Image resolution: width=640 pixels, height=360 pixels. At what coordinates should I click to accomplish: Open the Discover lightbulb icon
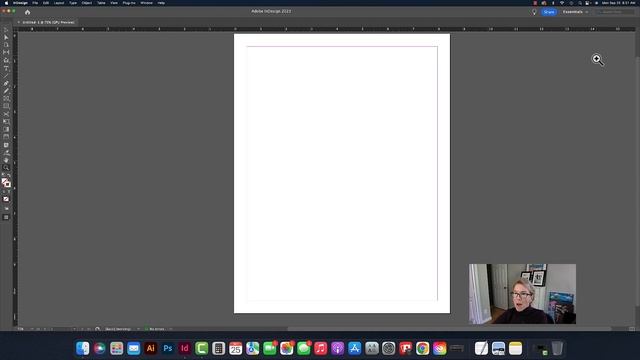coord(534,12)
